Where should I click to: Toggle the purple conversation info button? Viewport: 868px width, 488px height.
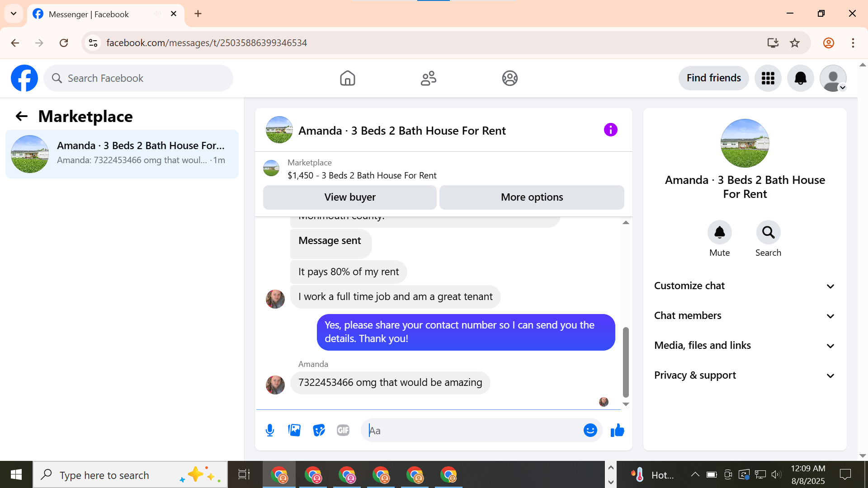(x=610, y=130)
